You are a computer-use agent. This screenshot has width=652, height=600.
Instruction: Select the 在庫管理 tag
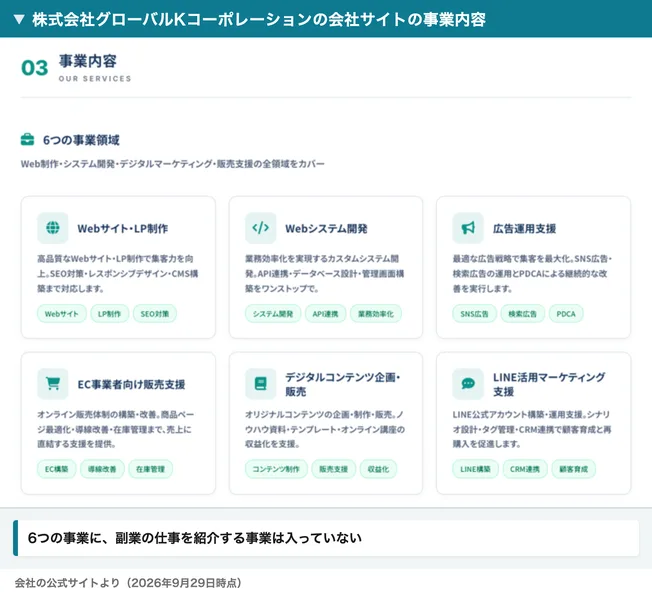coord(150,469)
